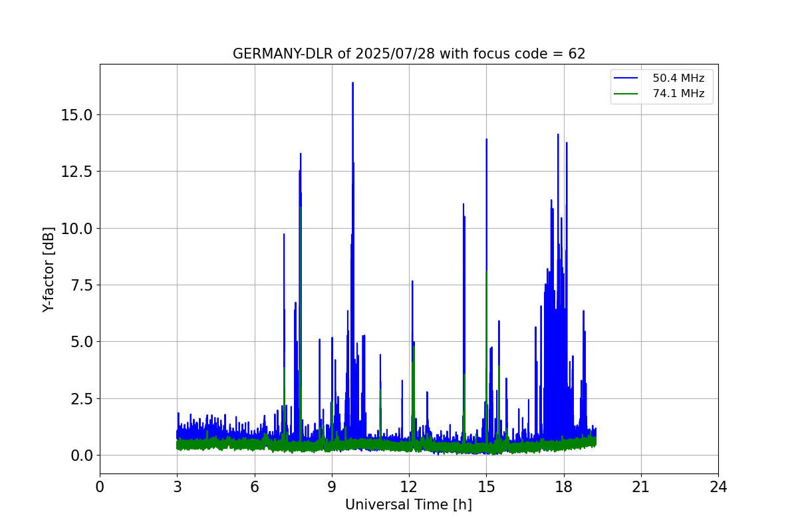Click x-axis tick label 15
The height and width of the screenshot is (532, 798).
click(x=486, y=487)
